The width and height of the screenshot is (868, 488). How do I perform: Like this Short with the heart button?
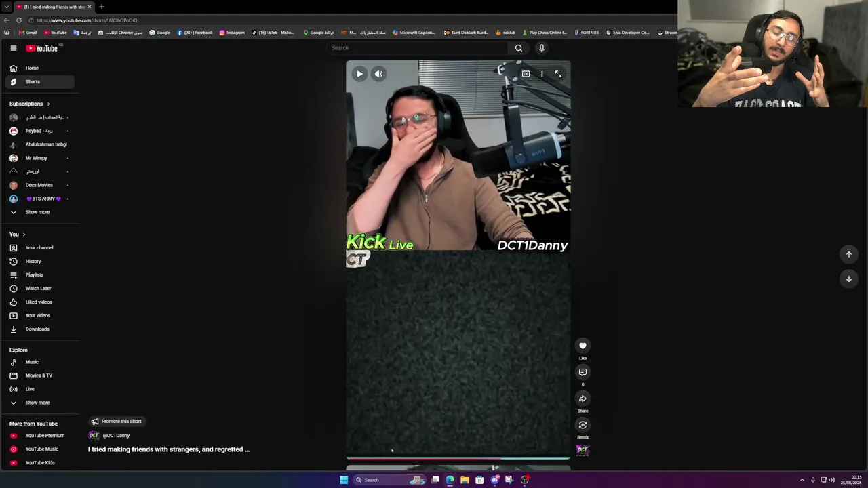coord(583,346)
